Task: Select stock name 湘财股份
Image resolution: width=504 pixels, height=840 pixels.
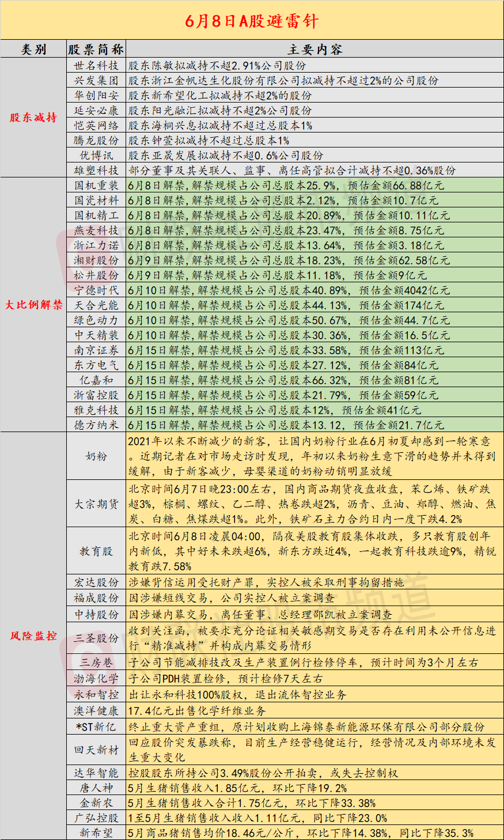Action: click(x=96, y=260)
